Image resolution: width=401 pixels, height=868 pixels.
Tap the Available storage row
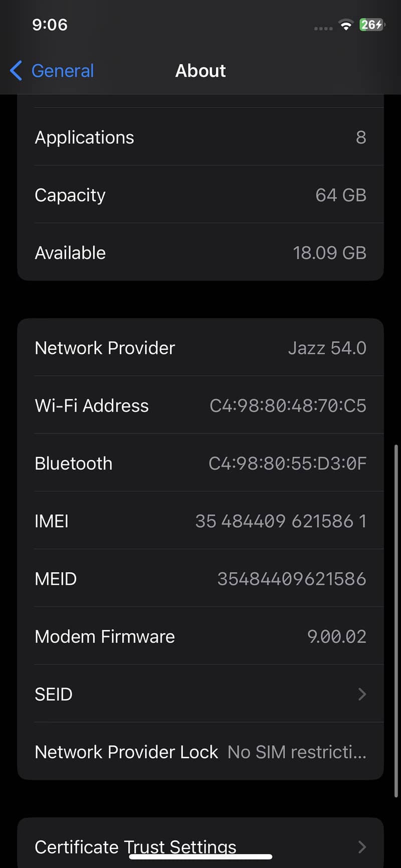pyautogui.click(x=200, y=253)
